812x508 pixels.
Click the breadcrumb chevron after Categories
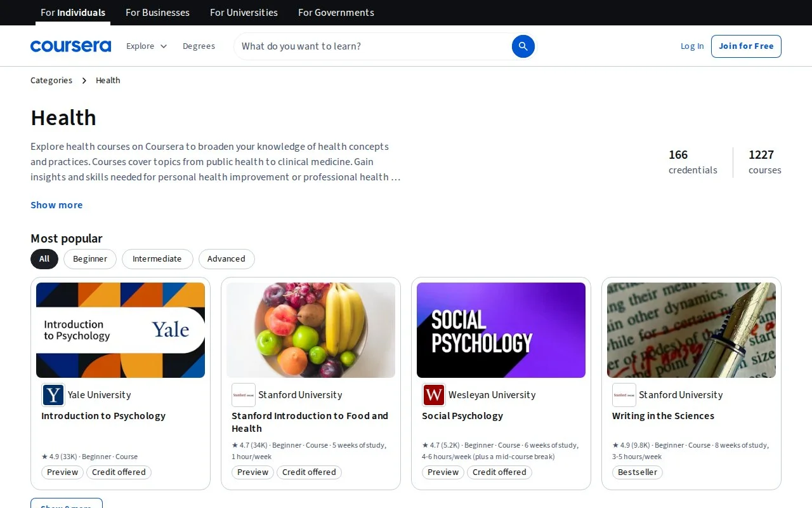[84, 81]
